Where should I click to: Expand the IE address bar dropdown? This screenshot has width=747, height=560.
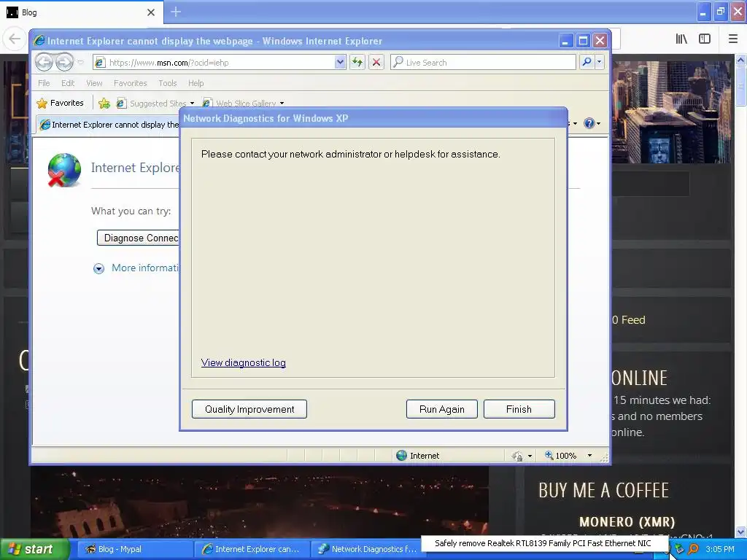tap(340, 63)
